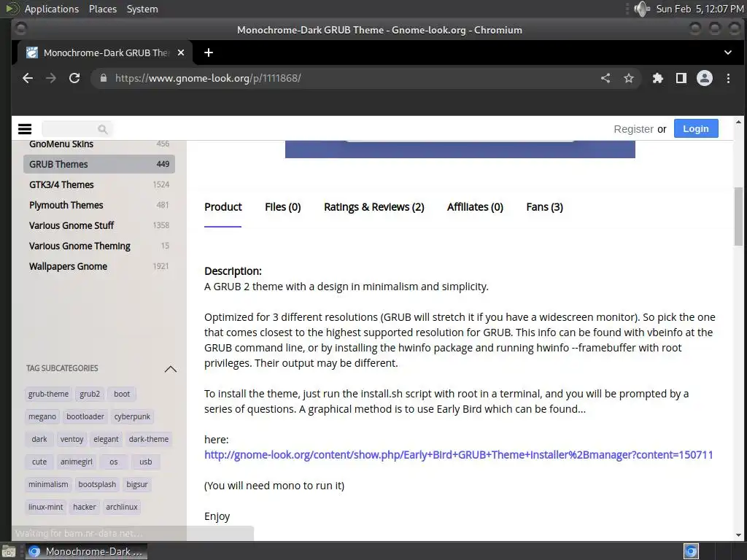
Task: Open the tab search dropdown arrow
Action: (727, 52)
